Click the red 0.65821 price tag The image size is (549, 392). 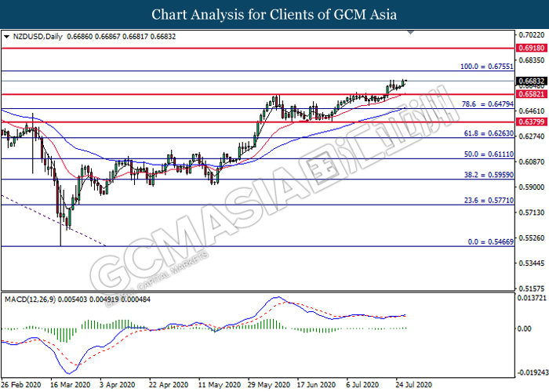coord(532,95)
